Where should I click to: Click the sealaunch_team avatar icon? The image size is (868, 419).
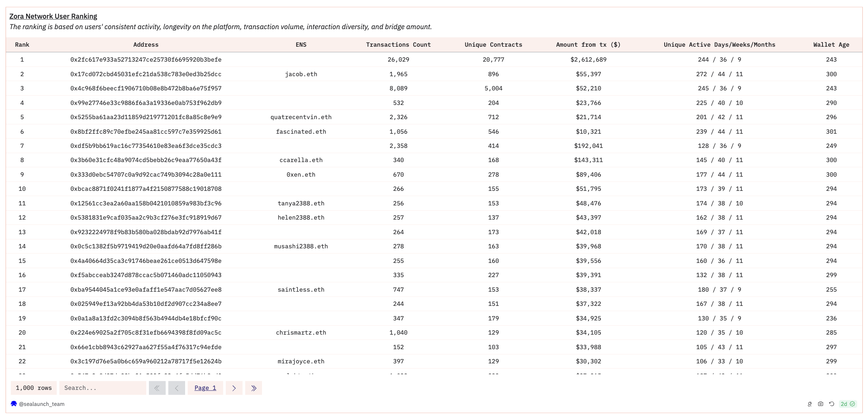coord(14,404)
